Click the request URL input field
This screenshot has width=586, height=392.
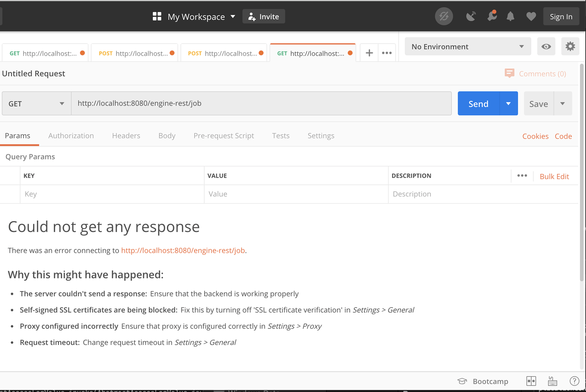pos(261,104)
